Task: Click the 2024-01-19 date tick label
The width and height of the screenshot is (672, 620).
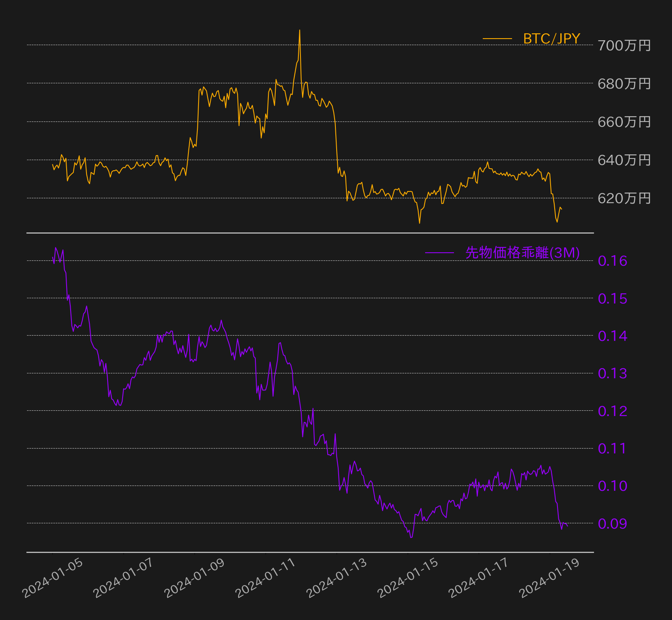Action: click(x=549, y=578)
